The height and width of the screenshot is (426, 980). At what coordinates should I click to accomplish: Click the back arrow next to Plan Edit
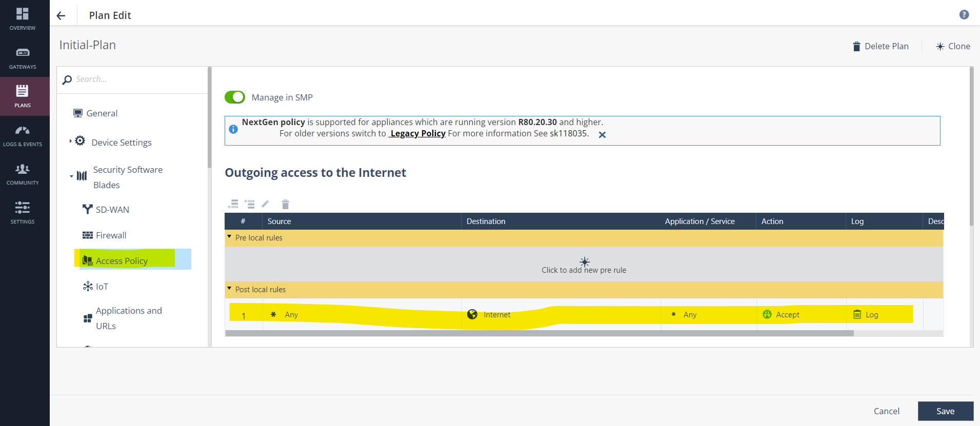(x=61, y=16)
